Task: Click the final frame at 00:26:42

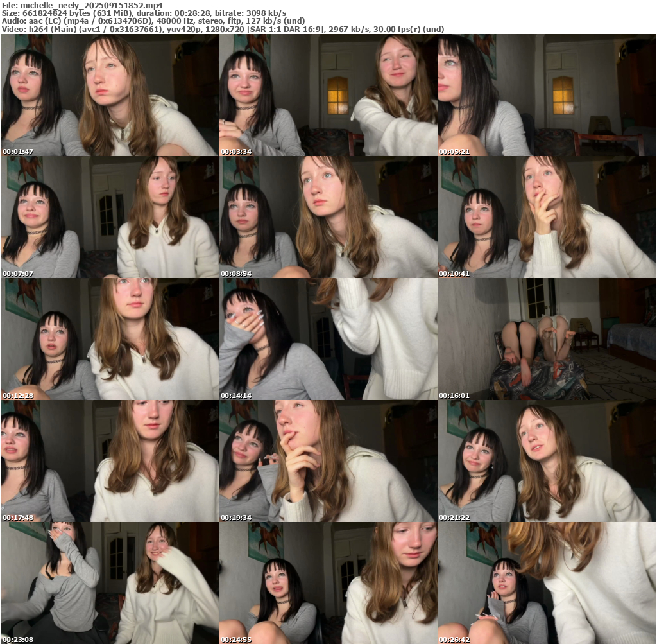Action: click(x=547, y=583)
